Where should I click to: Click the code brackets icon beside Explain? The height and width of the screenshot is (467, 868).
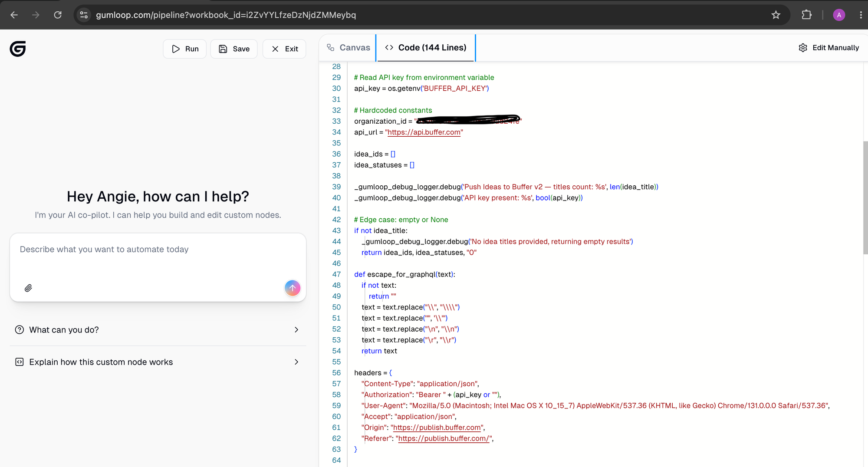click(x=20, y=362)
